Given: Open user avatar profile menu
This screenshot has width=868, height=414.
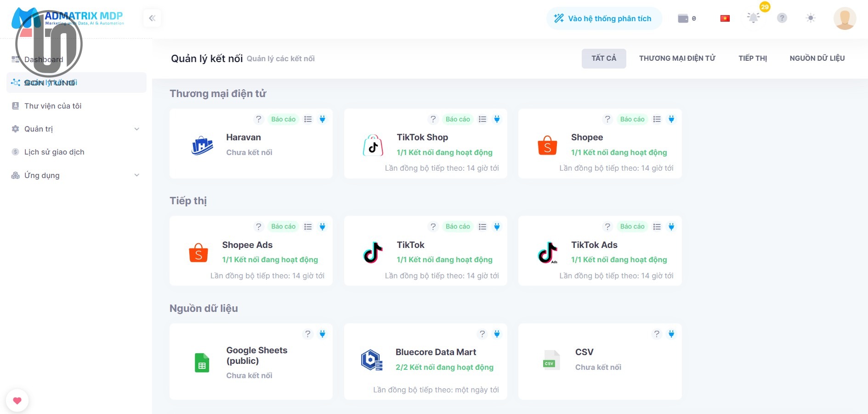Looking at the screenshot, I should pyautogui.click(x=845, y=18).
